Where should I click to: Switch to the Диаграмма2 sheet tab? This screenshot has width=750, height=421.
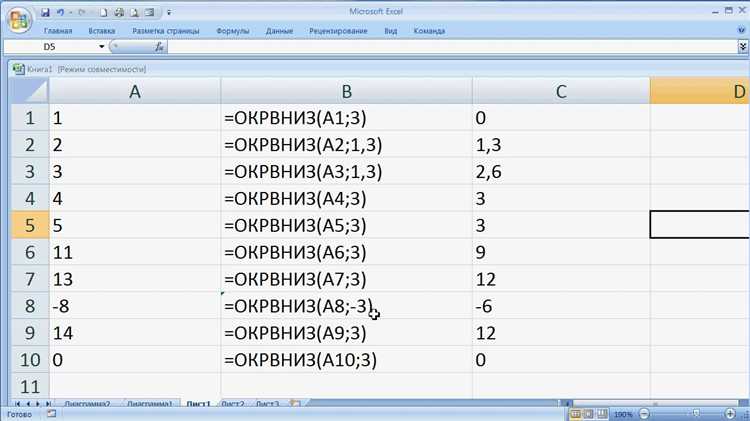click(x=87, y=404)
